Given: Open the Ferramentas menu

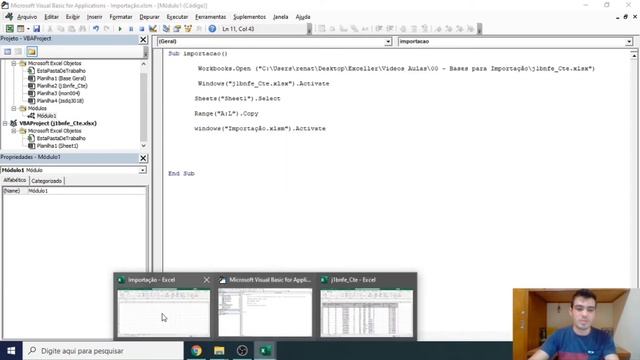Looking at the screenshot, I should [x=210, y=17].
